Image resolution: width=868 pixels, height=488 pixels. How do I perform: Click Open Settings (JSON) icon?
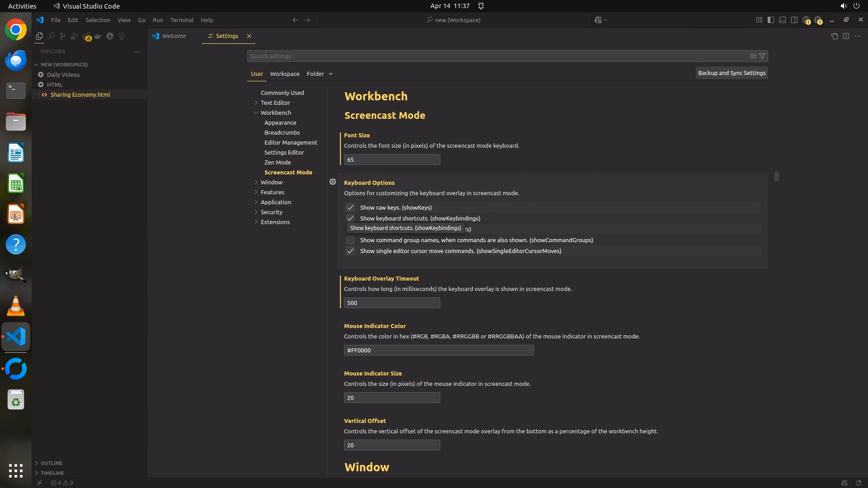click(834, 36)
